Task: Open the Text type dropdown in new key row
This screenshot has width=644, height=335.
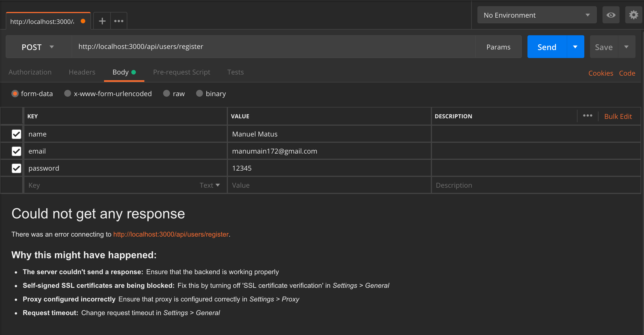Action: [210, 185]
